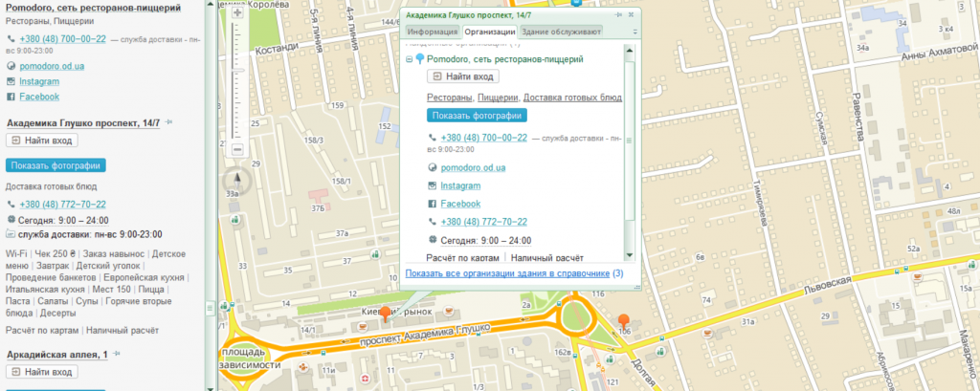Open pomodoro.od.ua link in sidebar

tap(52, 66)
